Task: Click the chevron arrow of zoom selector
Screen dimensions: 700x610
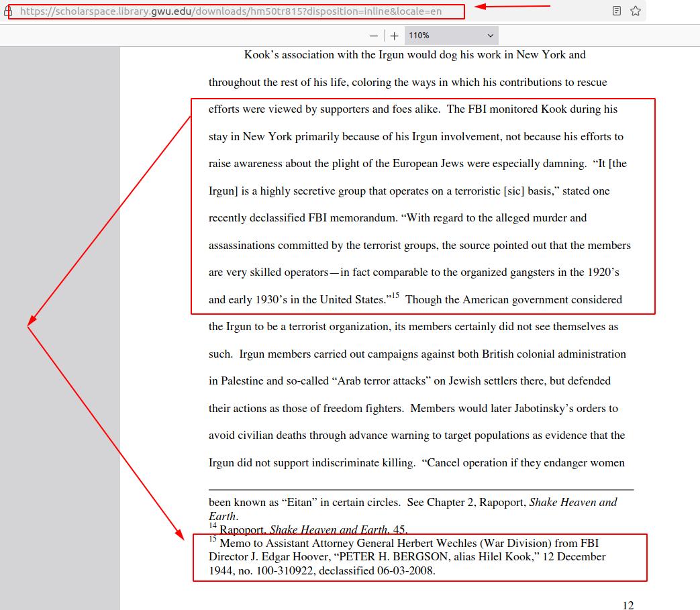Action: pos(490,36)
